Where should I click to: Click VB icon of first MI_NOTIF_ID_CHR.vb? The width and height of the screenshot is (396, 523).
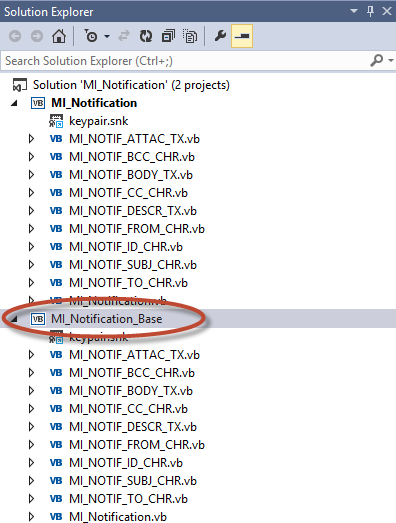coord(56,247)
